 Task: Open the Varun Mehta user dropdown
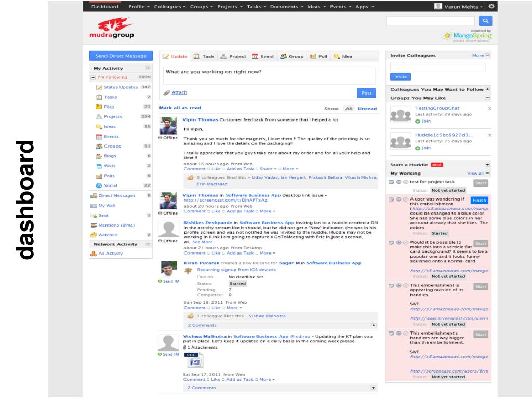[463, 6]
